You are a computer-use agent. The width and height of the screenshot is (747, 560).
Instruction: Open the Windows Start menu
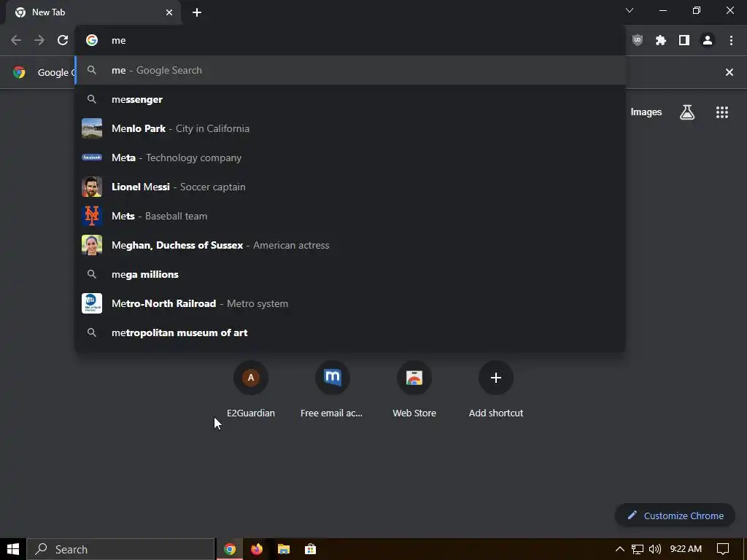click(13, 549)
